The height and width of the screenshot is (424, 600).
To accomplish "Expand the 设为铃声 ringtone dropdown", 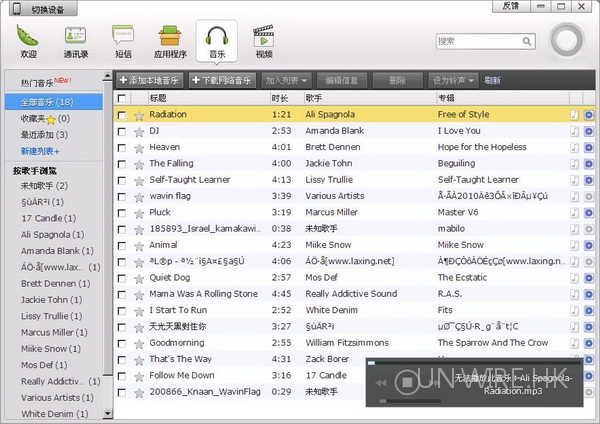I will (x=453, y=80).
